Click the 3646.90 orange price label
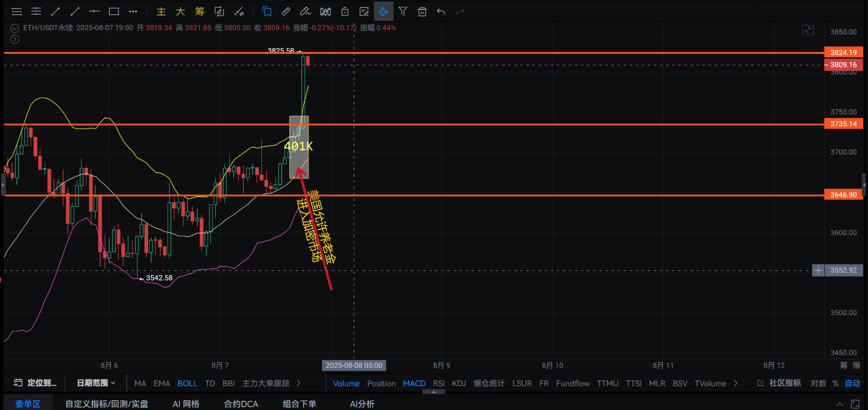The height and width of the screenshot is (410, 868). coord(843,195)
